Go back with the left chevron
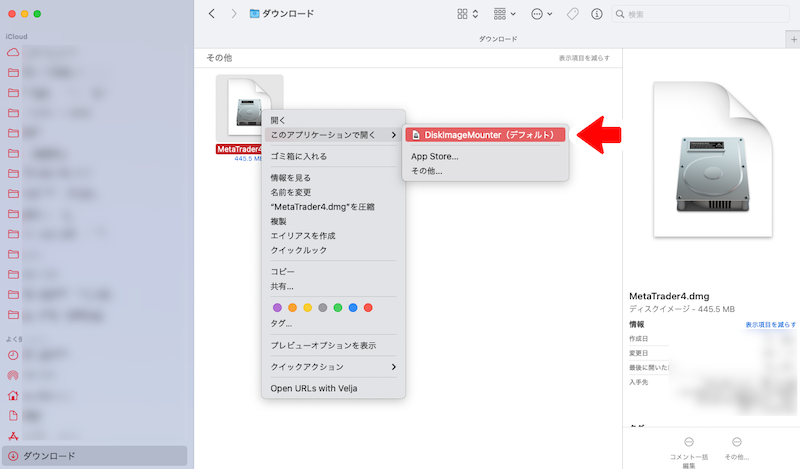 coord(212,14)
